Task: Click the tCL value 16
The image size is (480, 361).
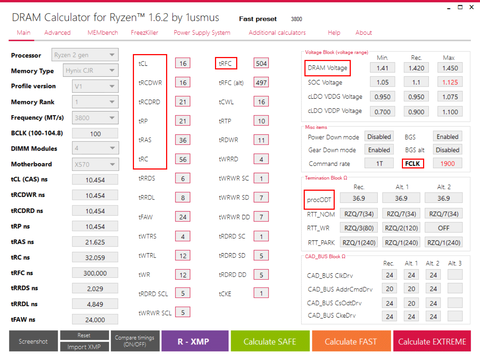Action: pyautogui.click(x=183, y=63)
